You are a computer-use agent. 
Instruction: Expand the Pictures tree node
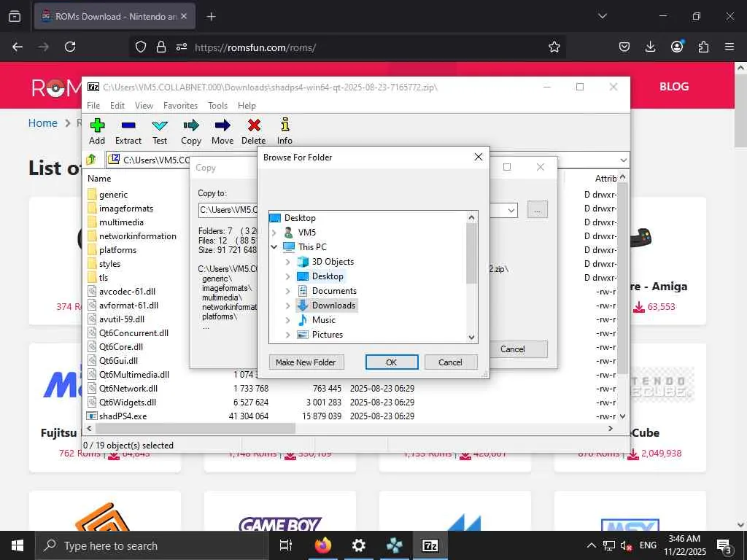point(287,335)
